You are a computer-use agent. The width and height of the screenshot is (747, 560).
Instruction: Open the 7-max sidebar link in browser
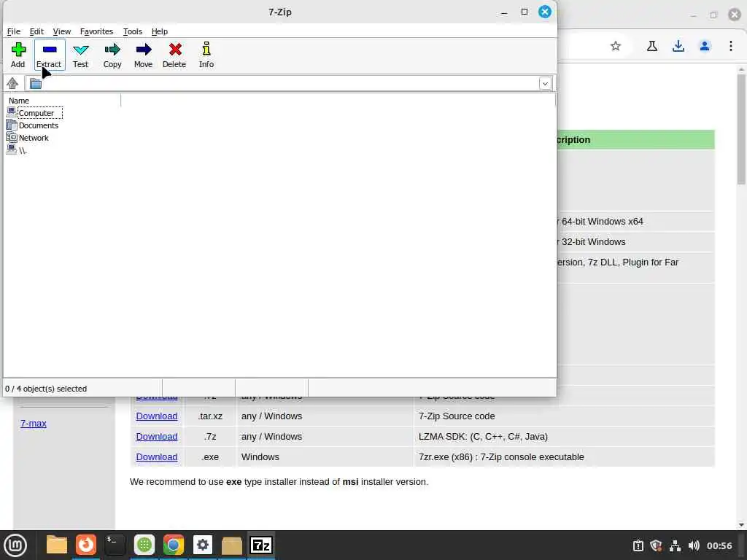(x=34, y=424)
